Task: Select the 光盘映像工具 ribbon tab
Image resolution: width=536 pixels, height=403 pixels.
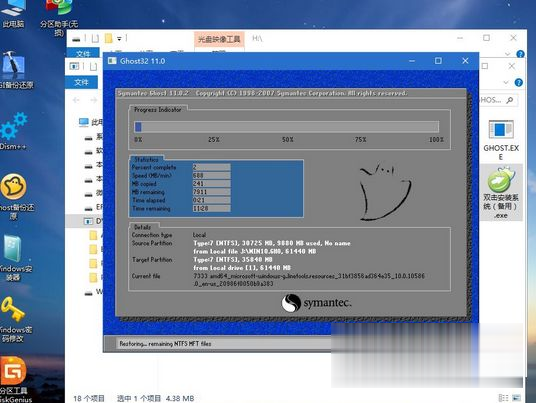Action: click(219, 39)
